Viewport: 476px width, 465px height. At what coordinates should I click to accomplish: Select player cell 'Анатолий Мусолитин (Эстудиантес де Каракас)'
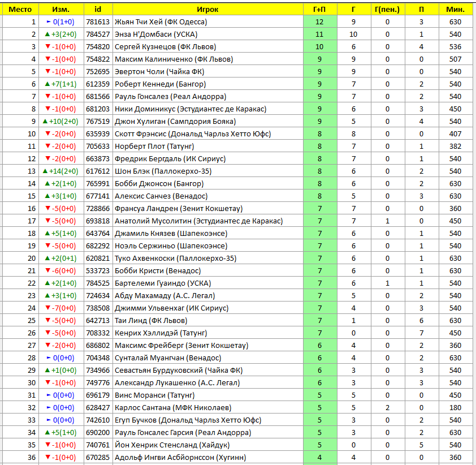207,221
